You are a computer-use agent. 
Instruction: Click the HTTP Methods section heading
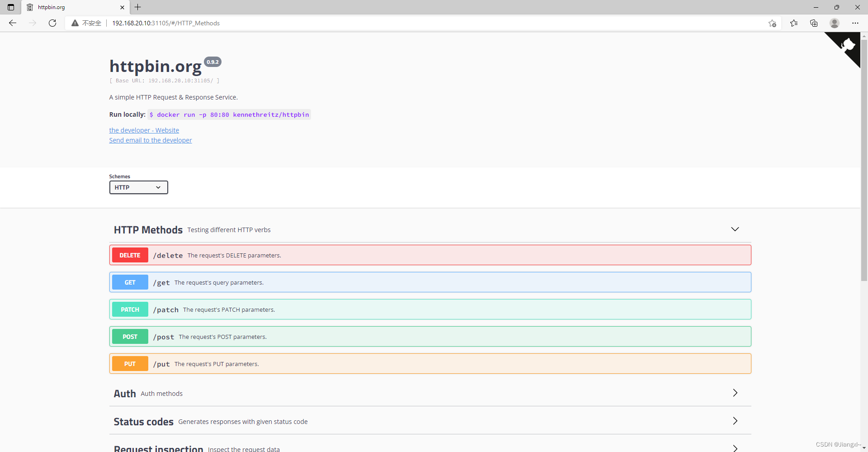click(148, 230)
